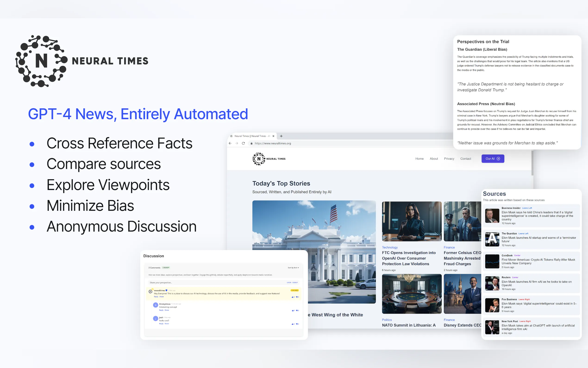The image size is (588, 368).
Task: Click the browser forward arrow
Action: pyautogui.click(x=237, y=143)
